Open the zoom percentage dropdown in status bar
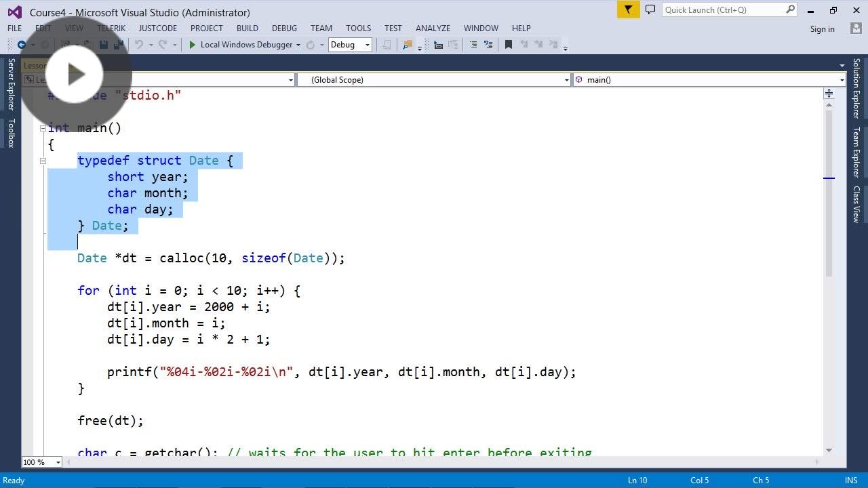Image resolution: width=868 pixels, height=488 pixels. pyautogui.click(x=41, y=462)
